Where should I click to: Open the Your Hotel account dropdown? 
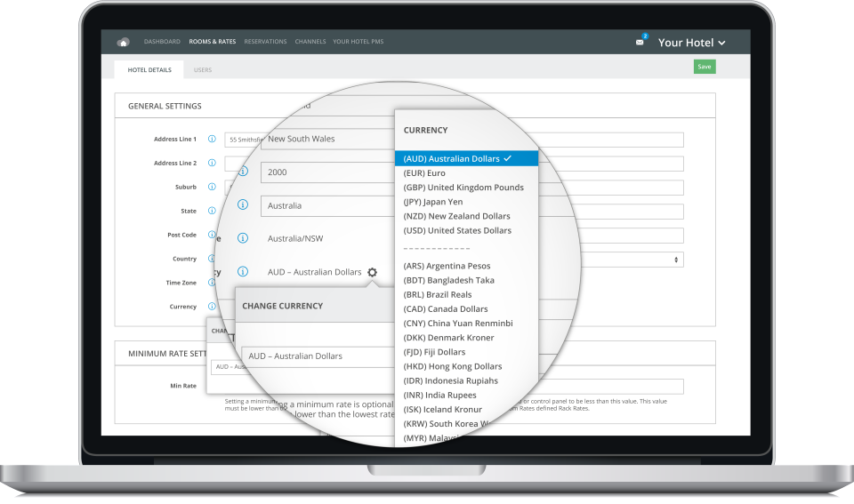tap(691, 43)
